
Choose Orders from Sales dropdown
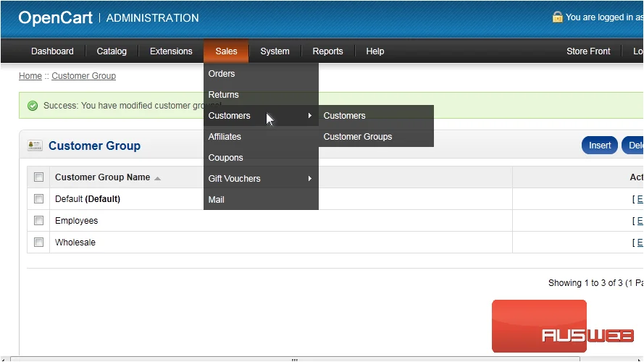(261, 73)
